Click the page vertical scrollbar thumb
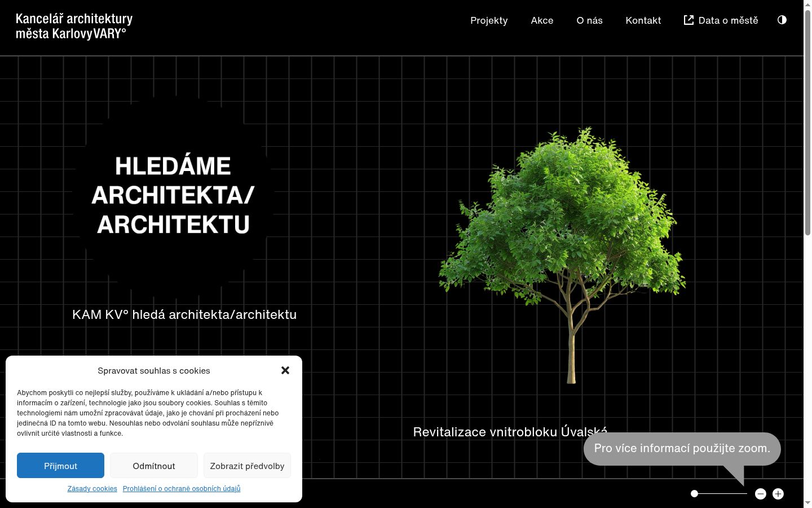 (x=807, y=121)
